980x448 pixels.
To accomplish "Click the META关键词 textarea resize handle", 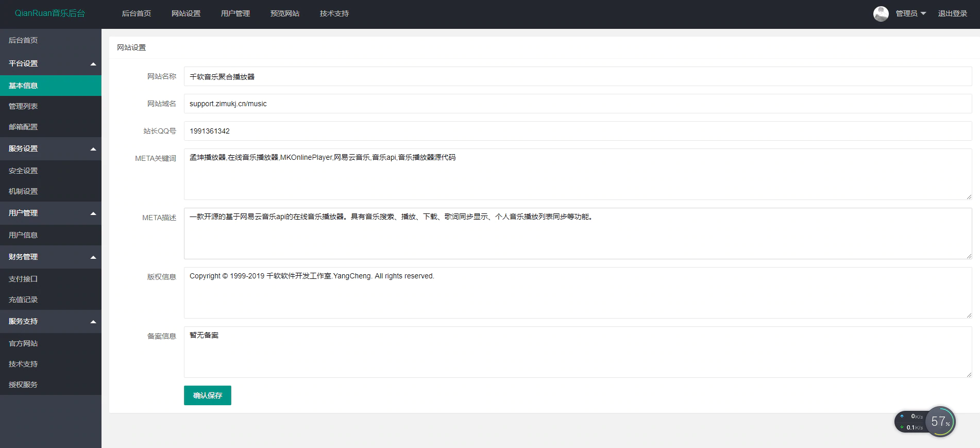I will click(x=969, y=197).
